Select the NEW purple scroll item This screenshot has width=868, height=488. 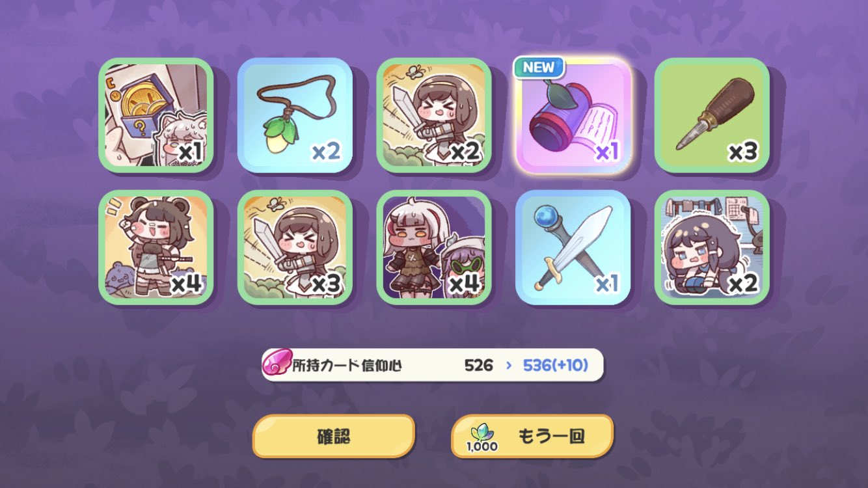pyautogui.click(x=573, y=116)
